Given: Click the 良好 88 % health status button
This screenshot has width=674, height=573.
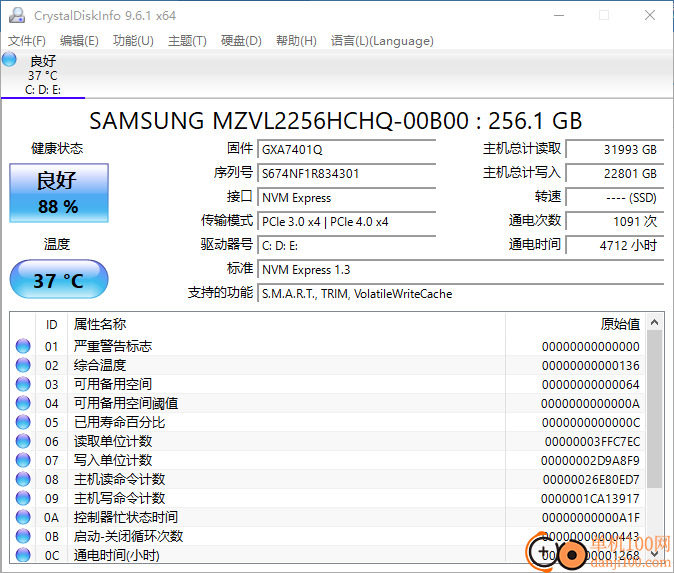Looking at the screenshot, I should 59,193.
